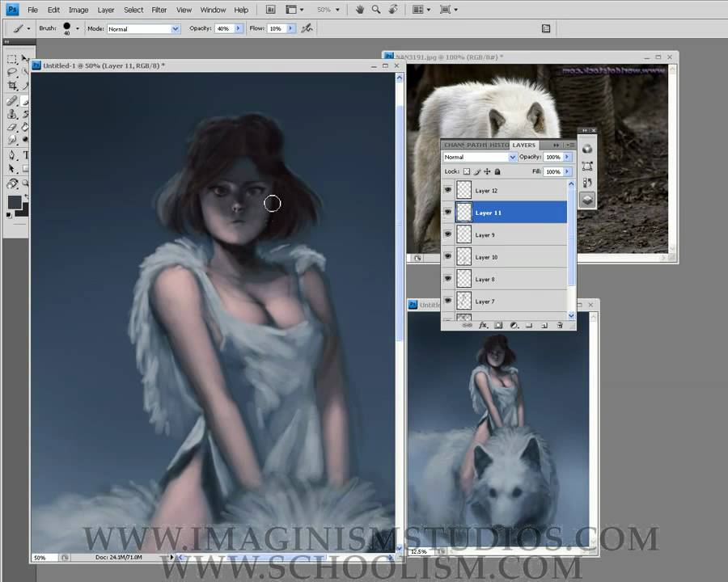Select the Rotate View tool in application bar
Viewport: 728px width, 582px height.
[x=393, y=9]
